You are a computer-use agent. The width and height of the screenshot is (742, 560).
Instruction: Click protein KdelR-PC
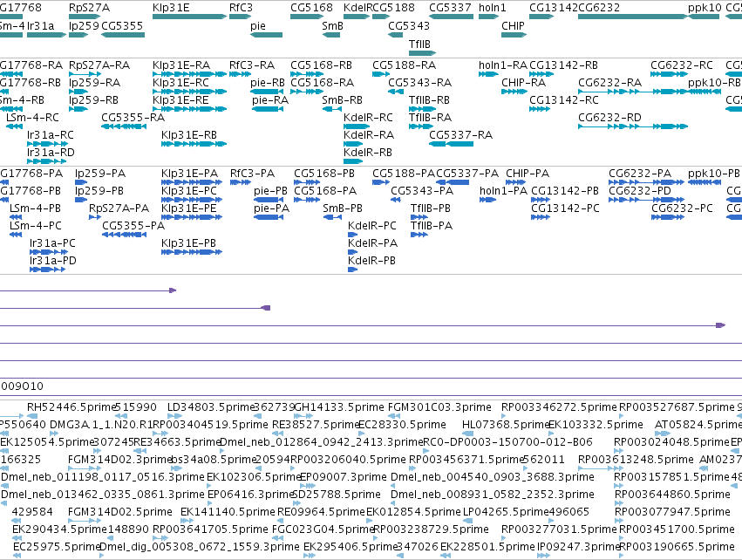click(352, 235)
